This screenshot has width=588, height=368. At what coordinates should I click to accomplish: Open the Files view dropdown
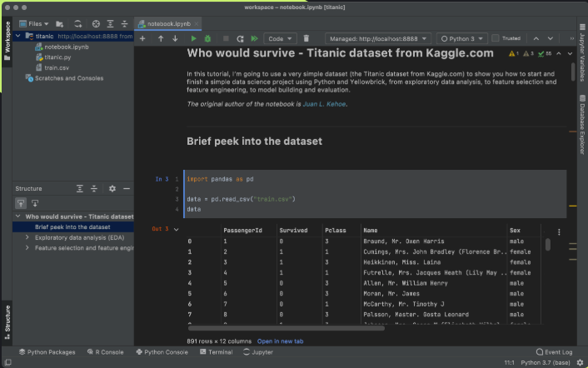coord(34,24)
